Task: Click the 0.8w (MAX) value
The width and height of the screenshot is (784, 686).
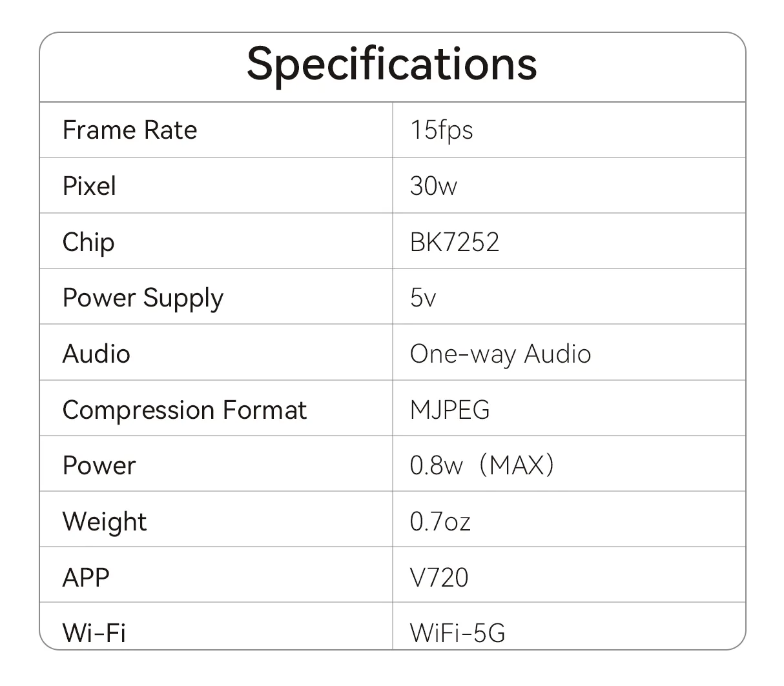Action: 482,465
